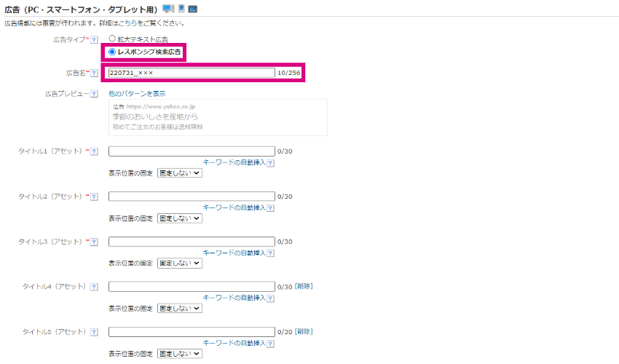Screen dimensions: 619x364
Task: Focus the タイトル1（アセット） input field
Action: point(192,151)
